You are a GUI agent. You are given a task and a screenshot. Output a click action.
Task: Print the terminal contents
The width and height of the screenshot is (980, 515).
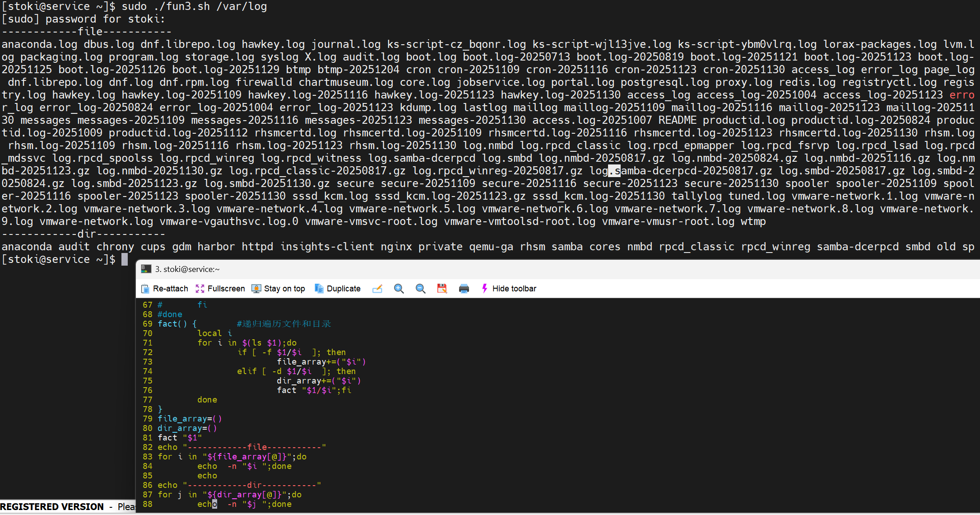tap(464, 289)
